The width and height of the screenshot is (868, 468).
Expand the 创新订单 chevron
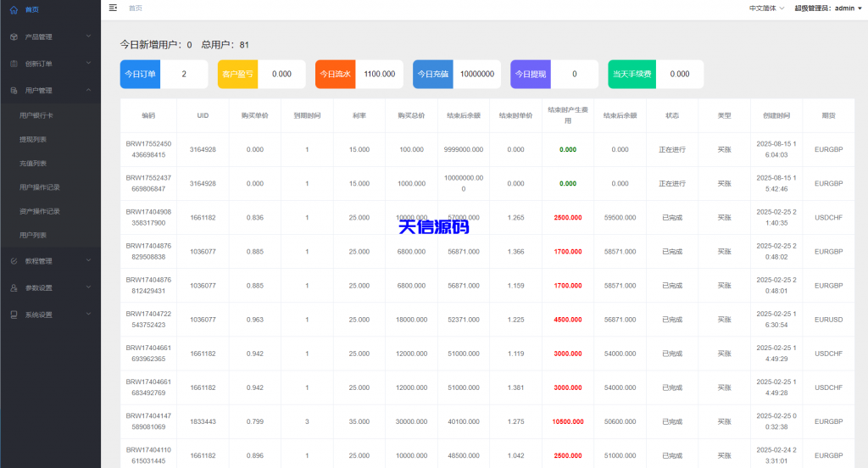88,64
